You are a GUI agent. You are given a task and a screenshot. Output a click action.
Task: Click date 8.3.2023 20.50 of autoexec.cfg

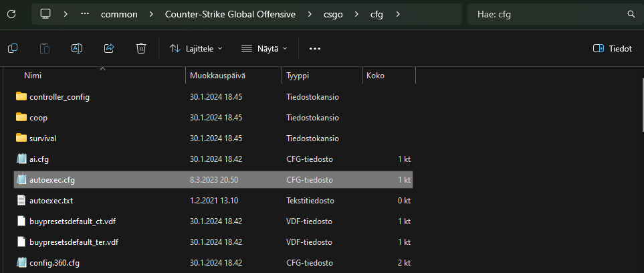pyautogui.click(x=214, y=180)
